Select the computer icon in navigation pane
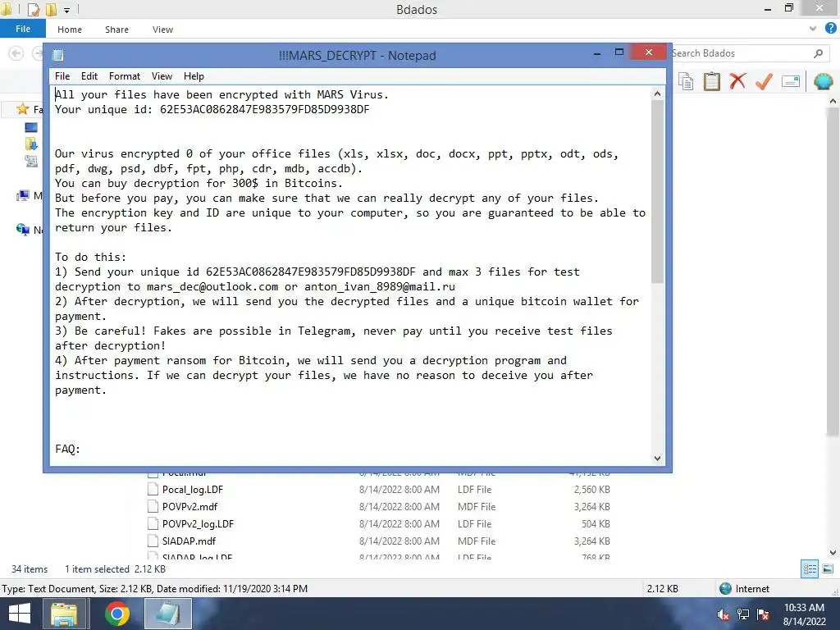 click(22, 195)
